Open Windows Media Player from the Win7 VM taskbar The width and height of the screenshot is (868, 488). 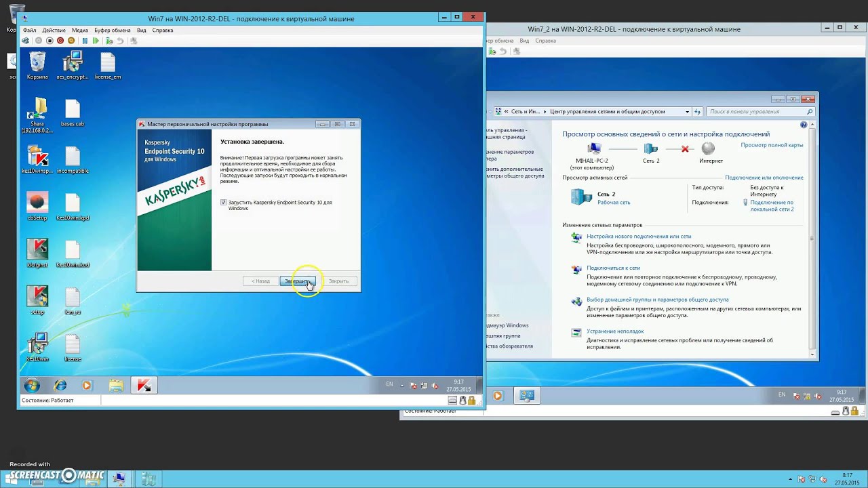click(x=87, y=386)
